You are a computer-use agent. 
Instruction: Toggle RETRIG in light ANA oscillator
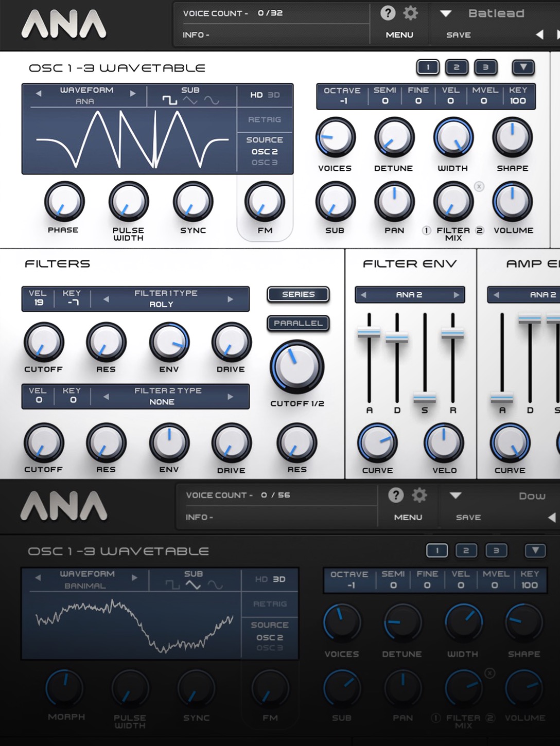[x=265, y=119]
